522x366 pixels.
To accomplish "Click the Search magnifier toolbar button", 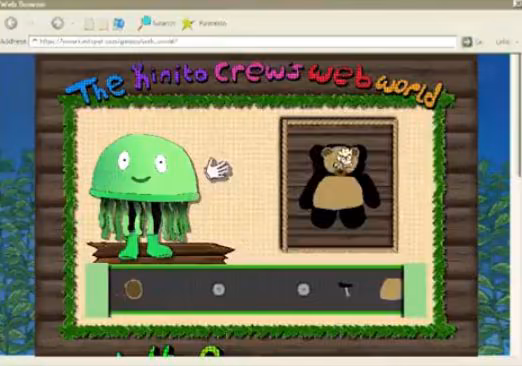I will 156,23.
